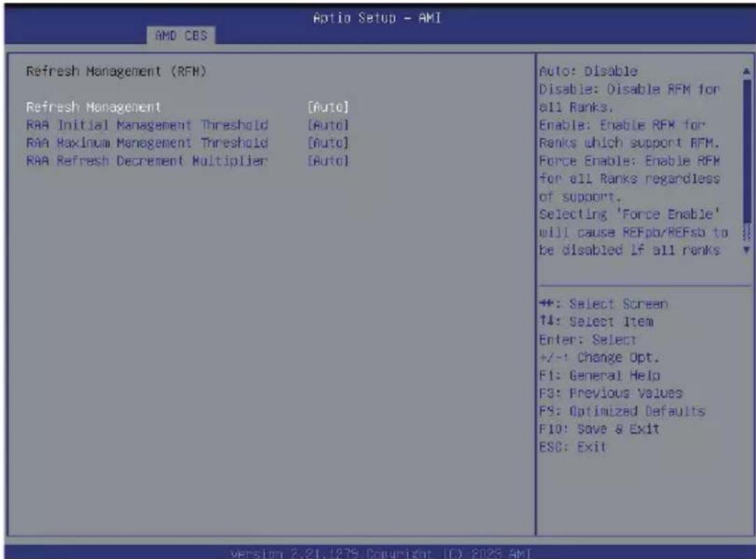Click the 'Enter: Select' key hint
756x559 pixels.
587,340
